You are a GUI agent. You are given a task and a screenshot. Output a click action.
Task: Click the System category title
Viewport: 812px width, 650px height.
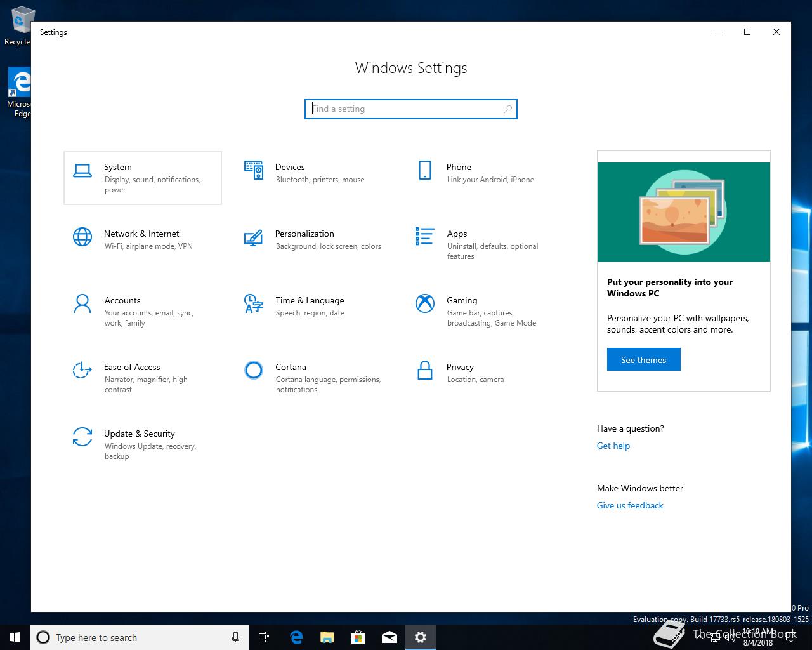coord(118,167)
